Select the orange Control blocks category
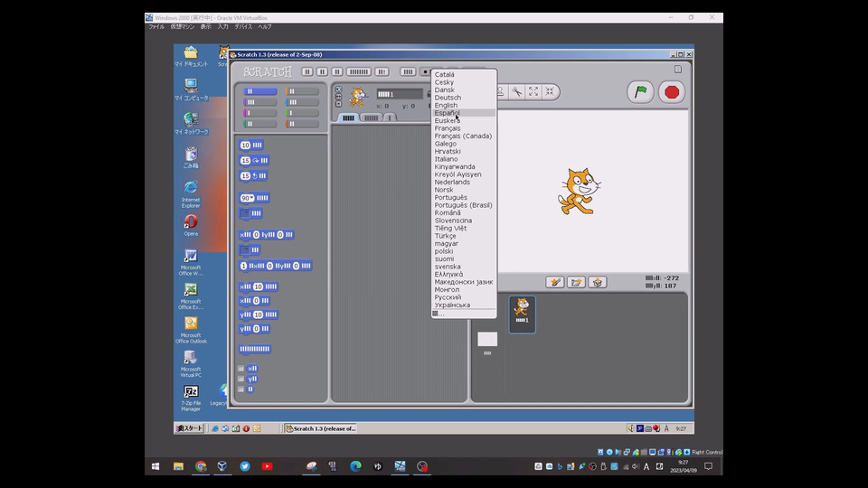The height and width of the screenshot is (488, 868). tap(302, 91)
